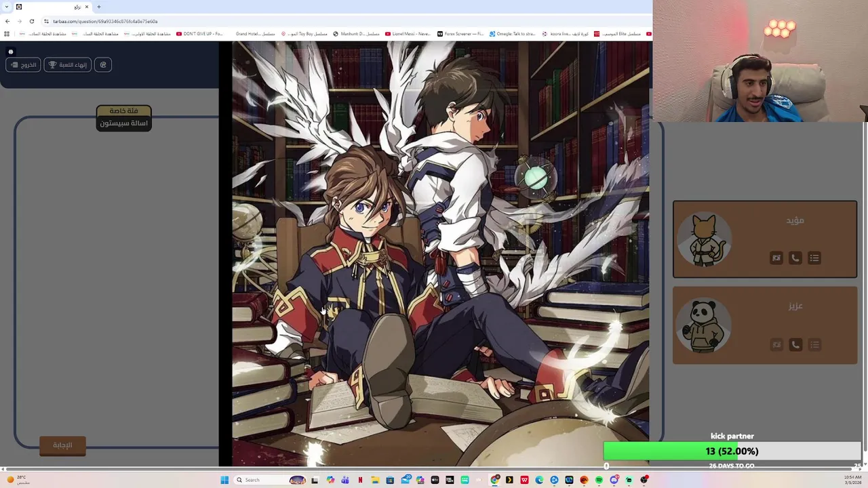Click the two-person icon on مؤيد card

(x=776, y=258)
